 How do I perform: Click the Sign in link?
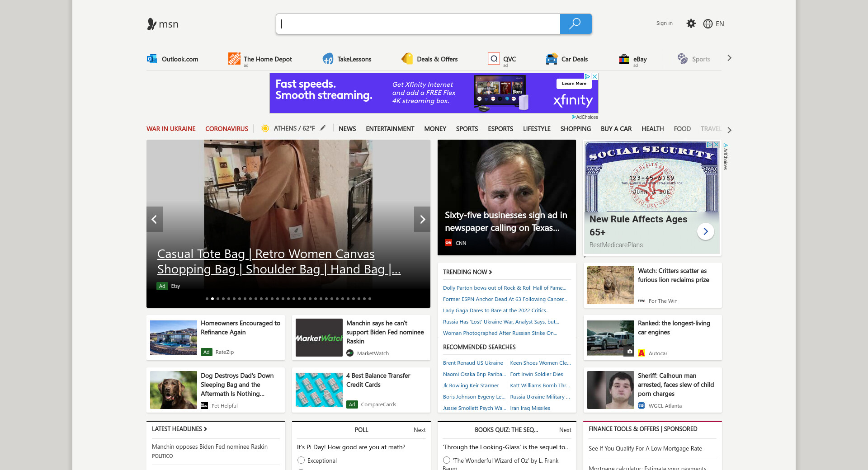[x=664, y=23]
